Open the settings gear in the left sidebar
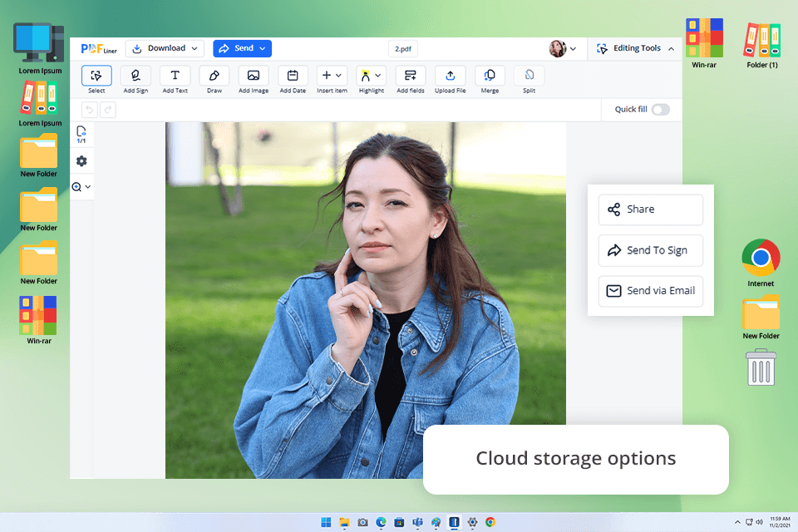 (81, 161)
